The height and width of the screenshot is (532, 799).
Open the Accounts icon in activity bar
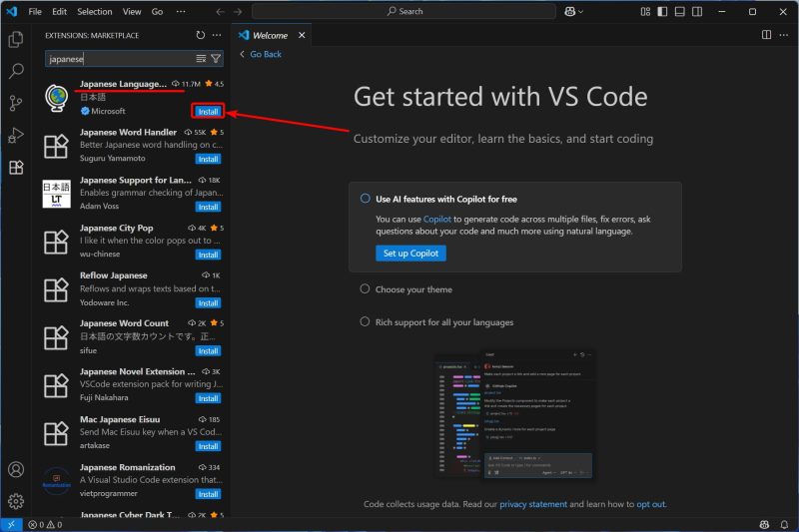16,469
